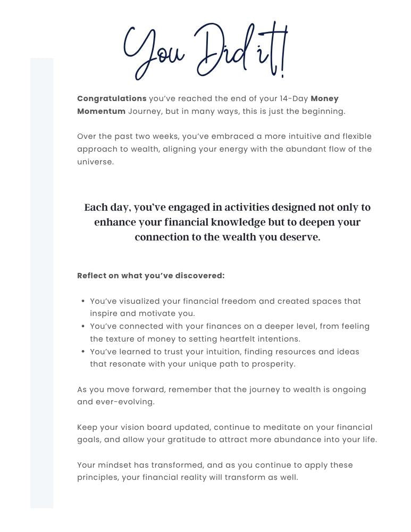
Task: Click the text 'connection to the wealth you deserve.'
Action: [227, 237]
